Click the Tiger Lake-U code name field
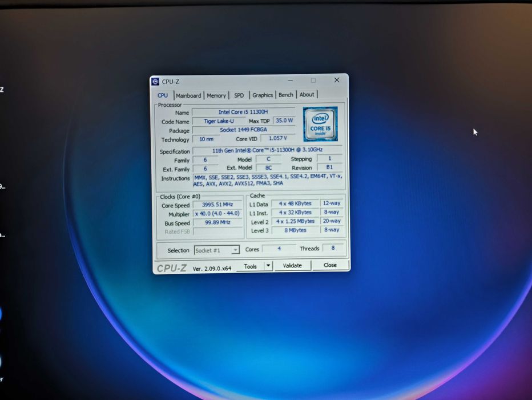The height and width of the screenshot is (400, 532). (x=219, y=121)
